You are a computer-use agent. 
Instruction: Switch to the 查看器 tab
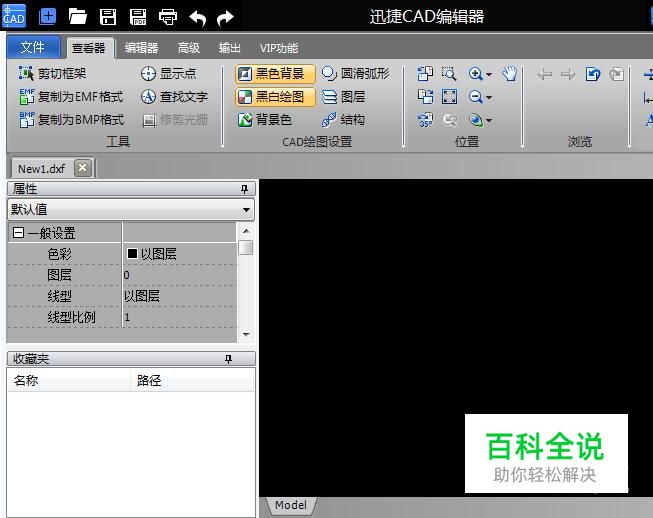pyautogui.click(x=88, y=48)
